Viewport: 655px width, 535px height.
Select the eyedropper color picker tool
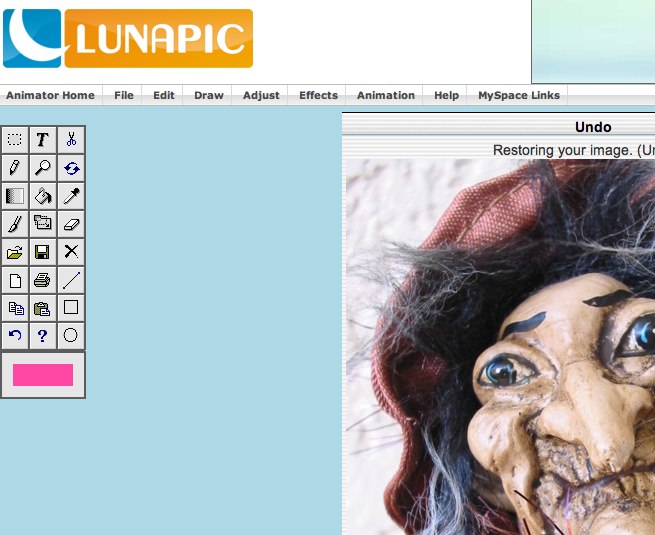tap(71, 196)
